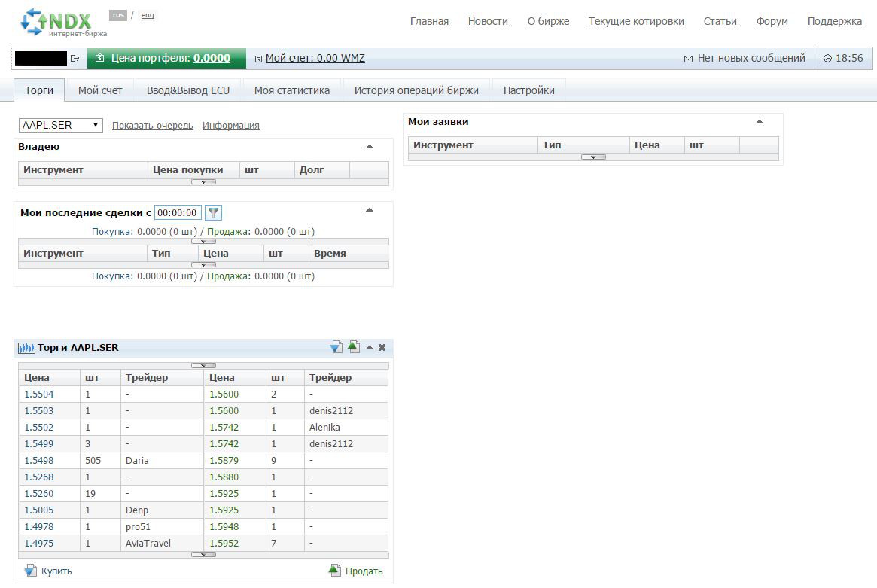Click the Продать text button
The image size is (877, 588).
(364, 571)
